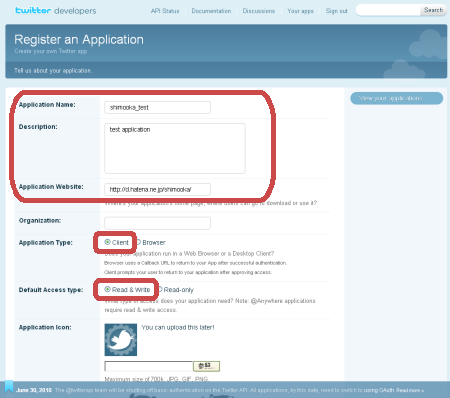
Task: Click the icon file path field
Action: (149, 366)
